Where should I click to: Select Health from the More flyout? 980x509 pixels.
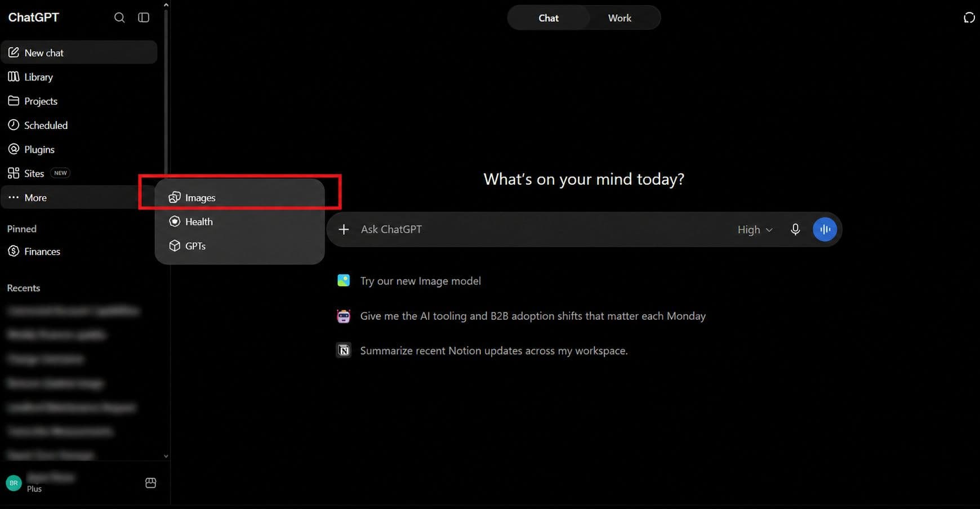[x=240, y=222]
